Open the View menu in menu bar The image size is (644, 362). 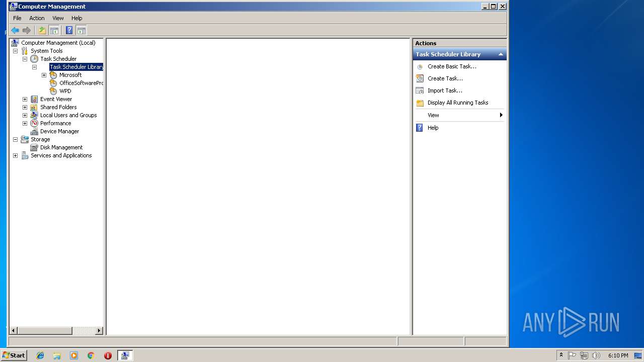point(58,18)
